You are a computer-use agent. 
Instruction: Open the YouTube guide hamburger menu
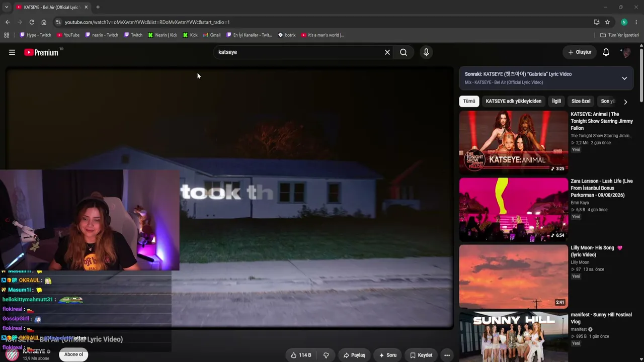(x=12, y=52)
